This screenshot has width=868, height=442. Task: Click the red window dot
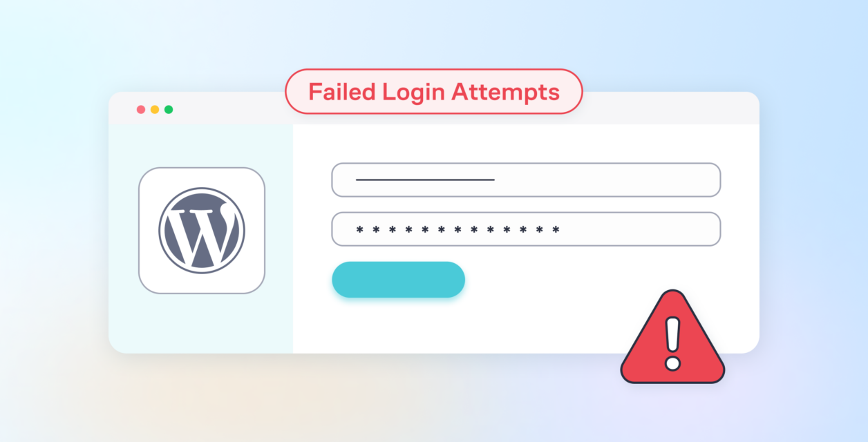(x=141, y=109)
